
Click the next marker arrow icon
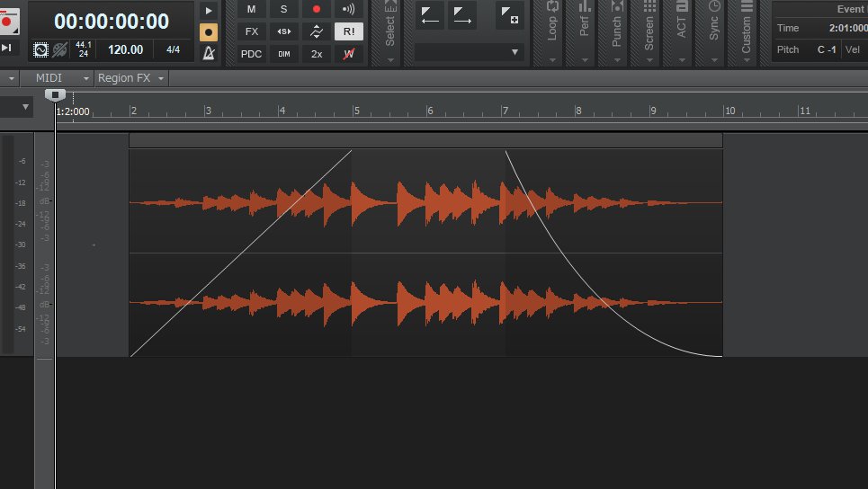click(463, 14)
